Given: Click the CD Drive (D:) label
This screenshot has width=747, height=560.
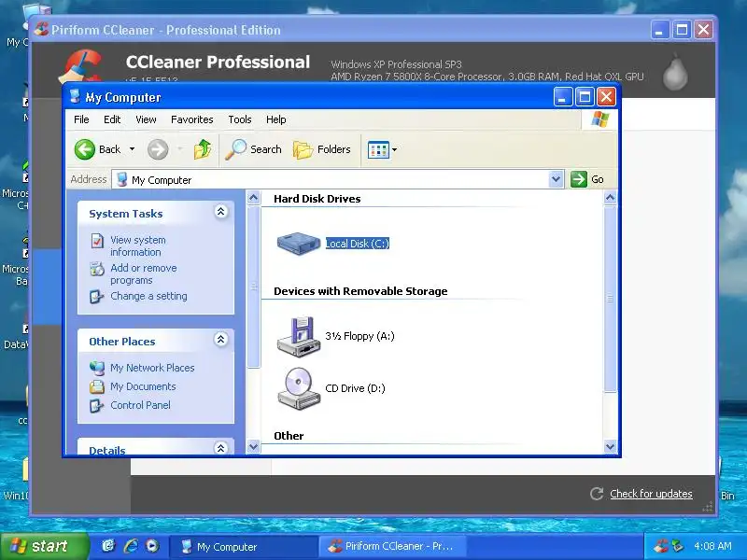Looking at the screenshot, I should point(355,388).
